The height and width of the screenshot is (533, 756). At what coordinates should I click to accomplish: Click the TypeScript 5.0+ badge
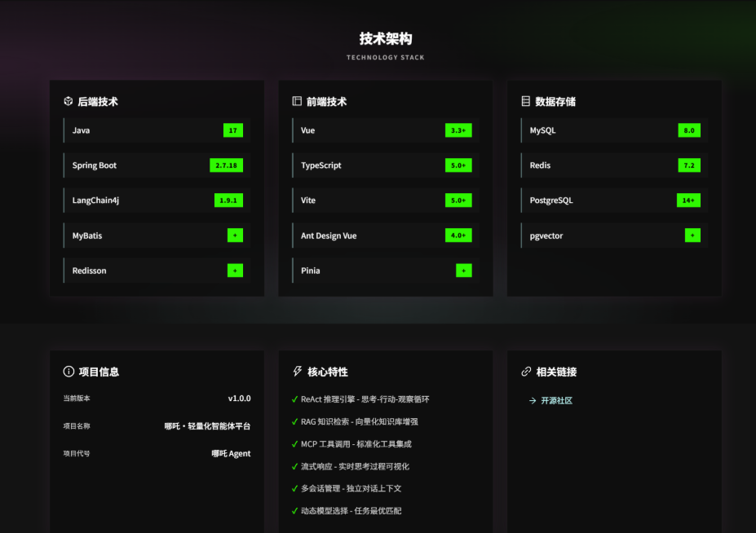pos(458,165)
